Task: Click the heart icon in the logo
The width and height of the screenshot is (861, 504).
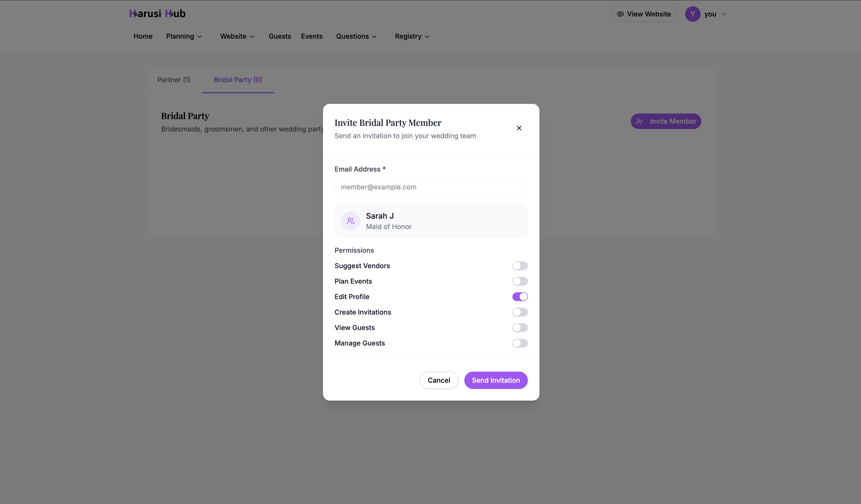Action: 136,14
